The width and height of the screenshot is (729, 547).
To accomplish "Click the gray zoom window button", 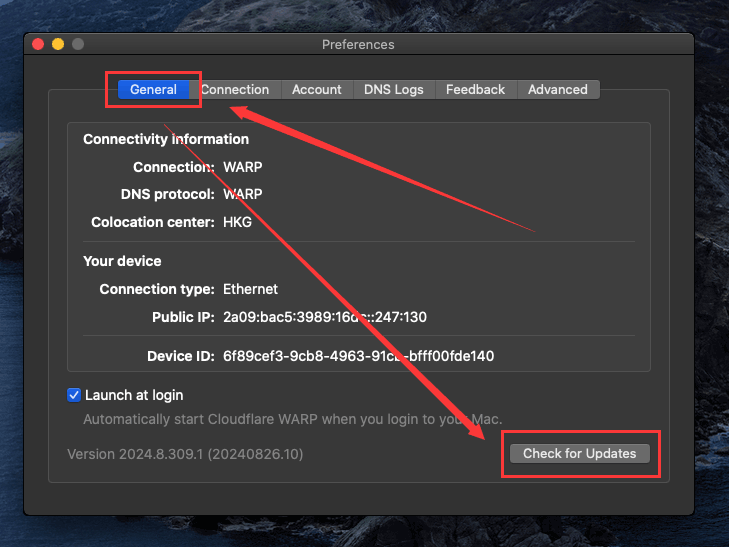I will point(78,44).
